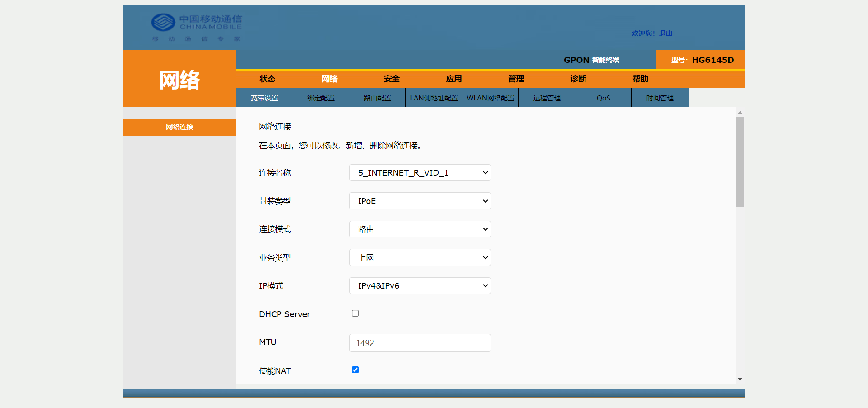The width and height of the screenshot is (868, 408).
Task: Open the 连接名称 dropdown
Action: coord(420,173)
